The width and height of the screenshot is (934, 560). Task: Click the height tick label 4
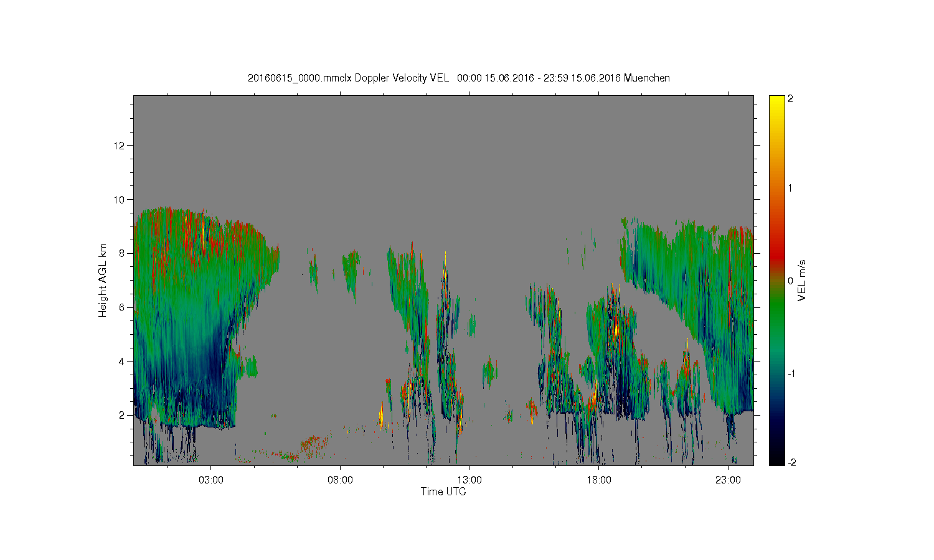[x=123, y=362]
